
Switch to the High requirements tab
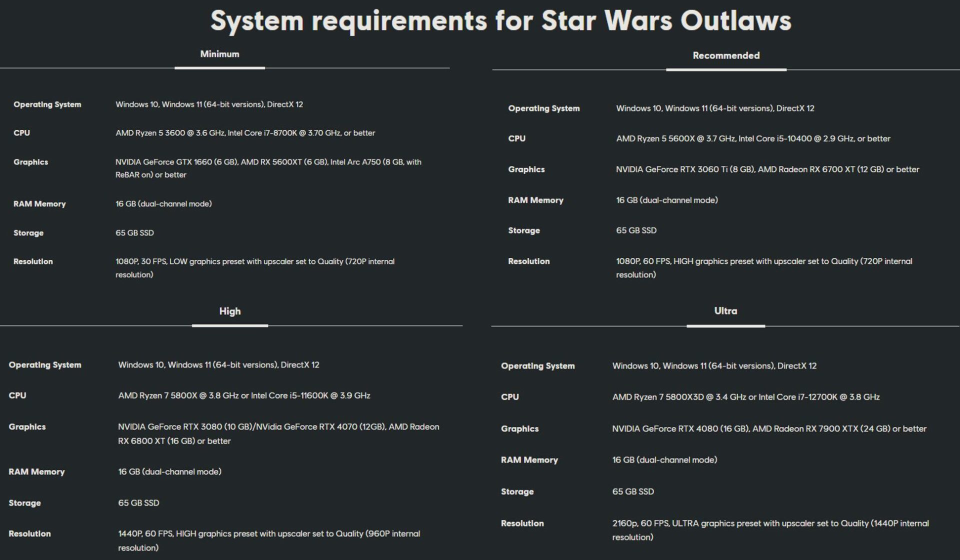click(230, 310)
